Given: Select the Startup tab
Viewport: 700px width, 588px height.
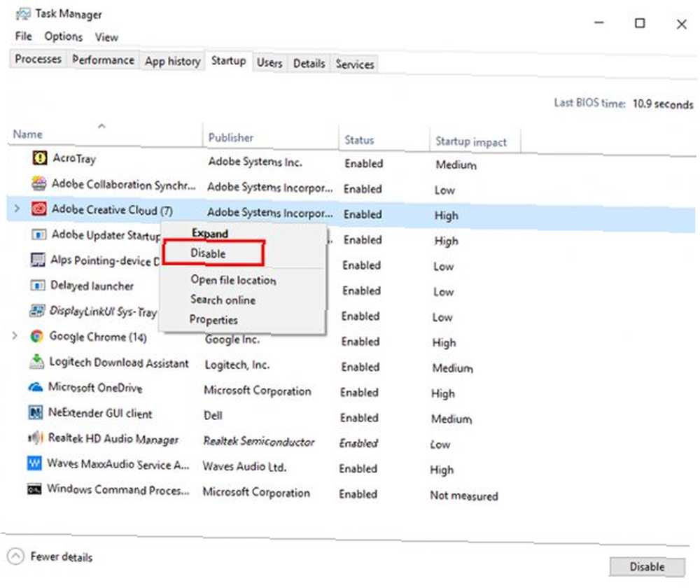Looking at the screenshot, I should tap(229, 61).
